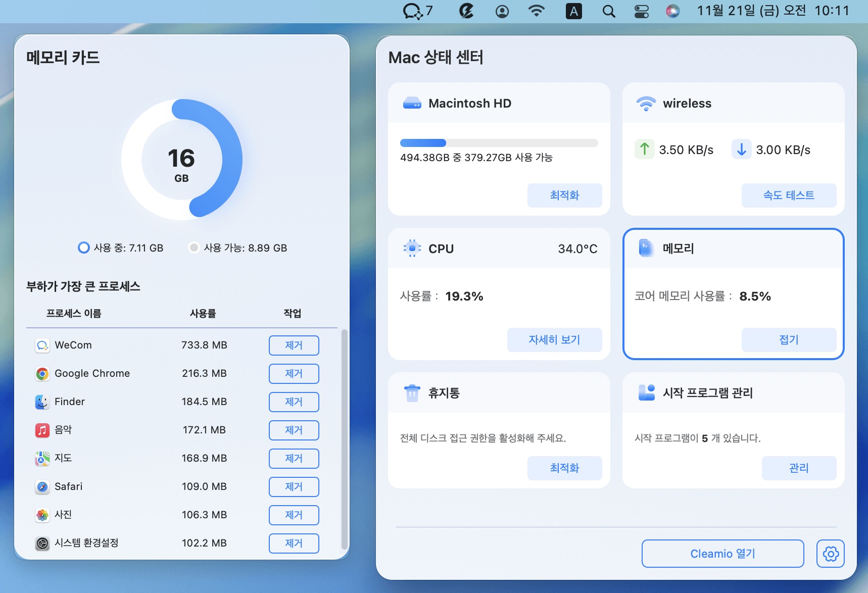This screenshot has width=868, height=593.
Task: Select the 사용 가능 legend indicator
Action: pyautogui.click(x=193, y=248)
